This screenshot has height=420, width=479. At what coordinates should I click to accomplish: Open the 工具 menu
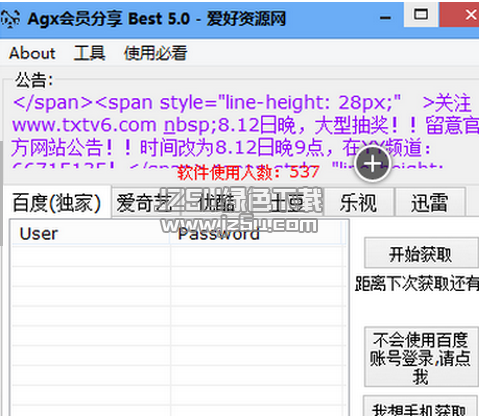click(x=89, y=53)
